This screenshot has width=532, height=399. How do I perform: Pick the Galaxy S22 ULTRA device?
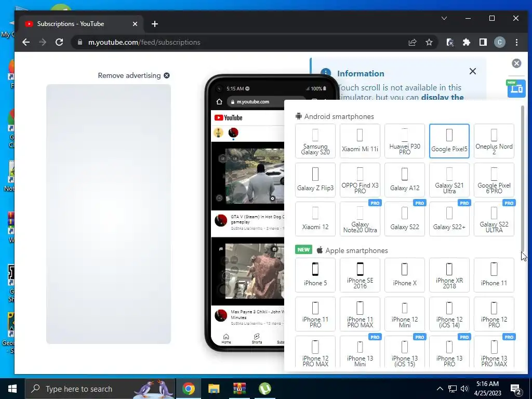(x=494, y=219)
